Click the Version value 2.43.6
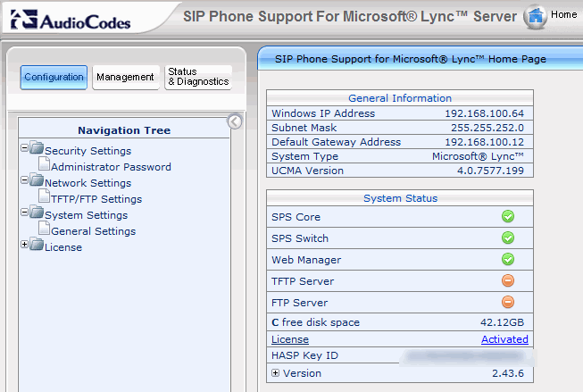The height and width of the screenshot is (392, 583). pyautogui.click(x=508, y=373)
